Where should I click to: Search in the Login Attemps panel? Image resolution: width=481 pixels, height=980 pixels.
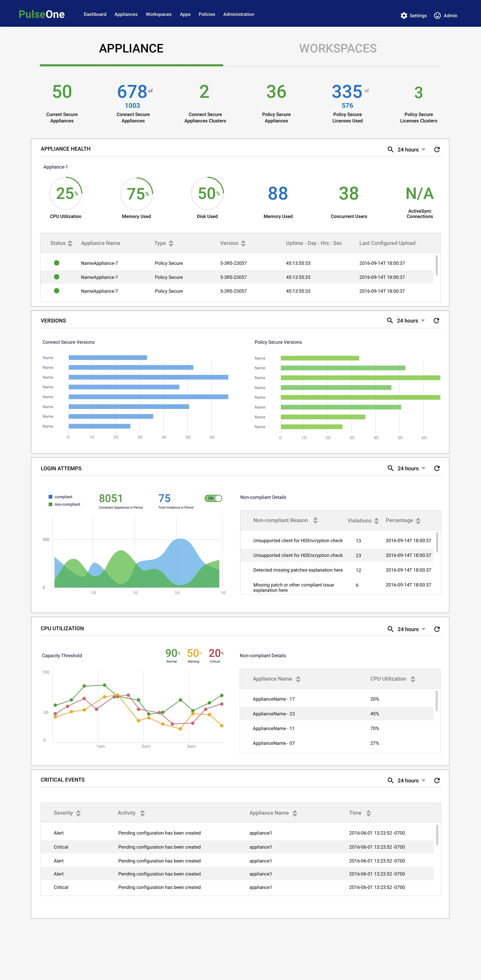pos(390,468)
